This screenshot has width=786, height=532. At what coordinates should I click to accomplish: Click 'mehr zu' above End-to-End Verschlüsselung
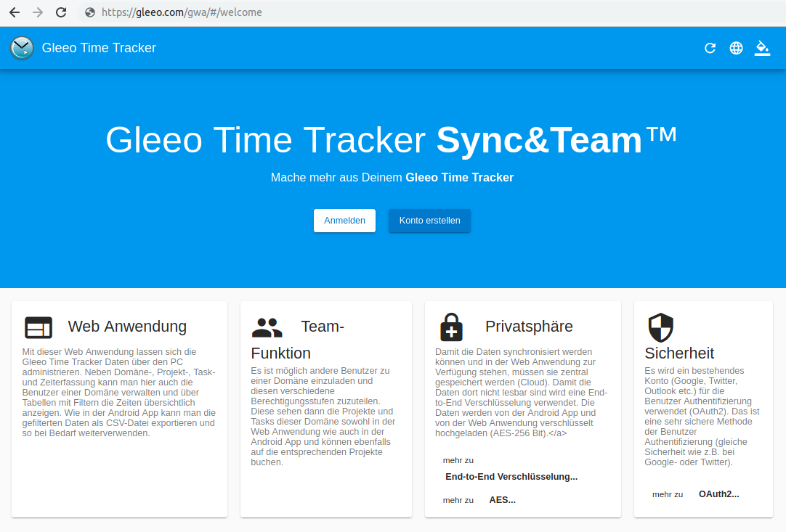(x=458, y=460)
